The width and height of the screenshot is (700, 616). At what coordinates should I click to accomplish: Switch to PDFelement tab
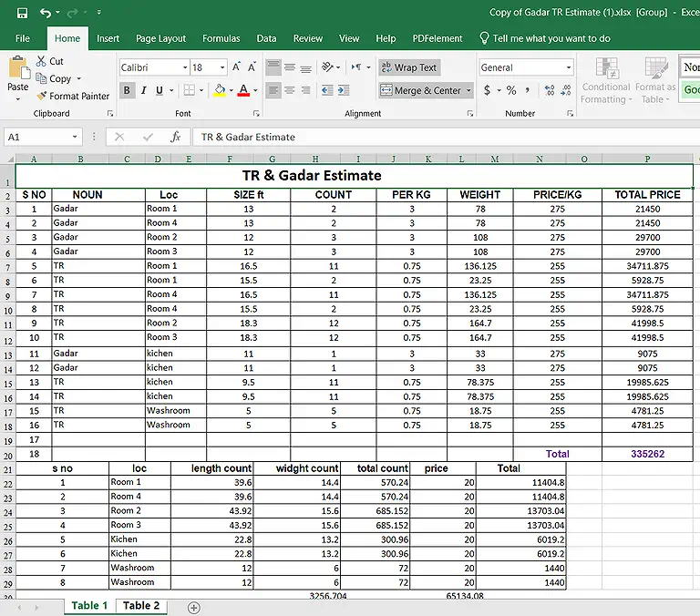pyautogui.click(x=437, y=38)
